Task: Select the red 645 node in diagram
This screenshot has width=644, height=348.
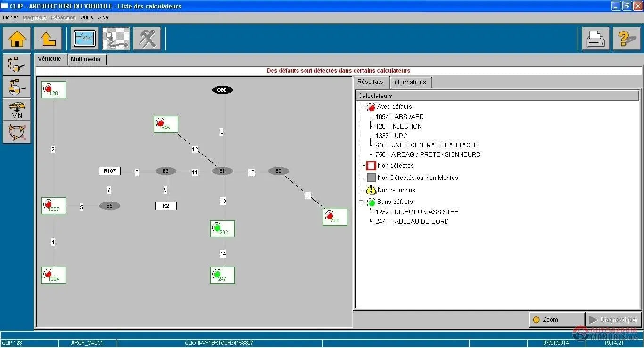Action: point(165,124)
